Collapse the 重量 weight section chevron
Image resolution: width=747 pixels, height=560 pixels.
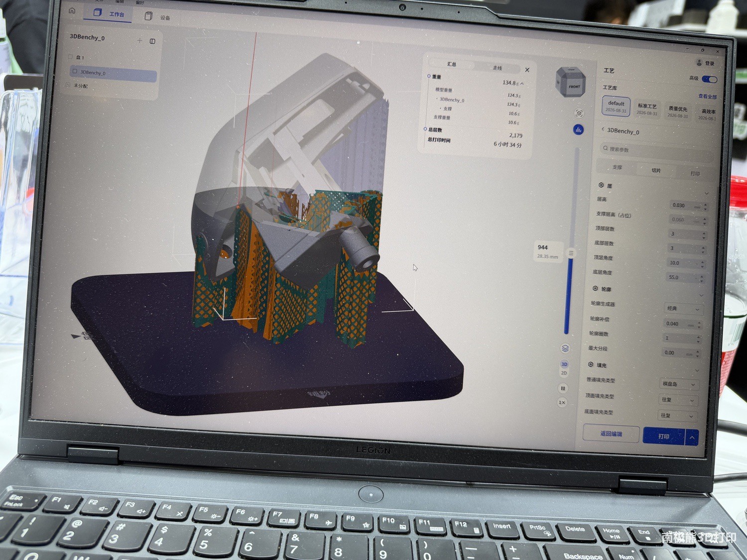tap(522, 83)
